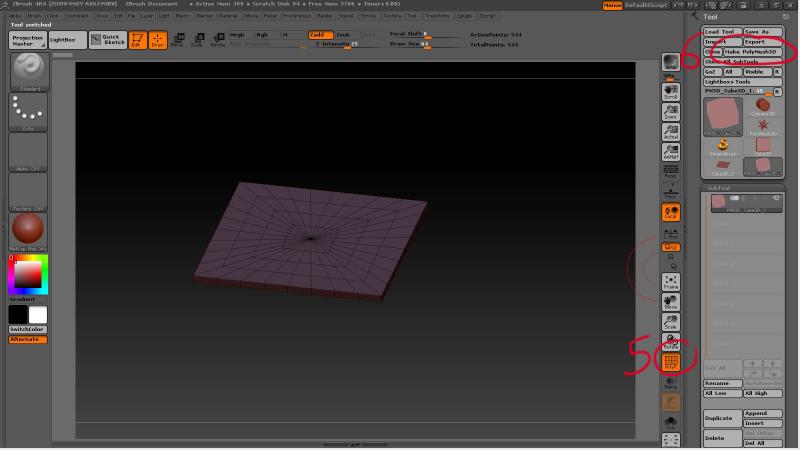Click Save As in Tool palette
This screenshot has width=800, height=450.
point(762,32)
